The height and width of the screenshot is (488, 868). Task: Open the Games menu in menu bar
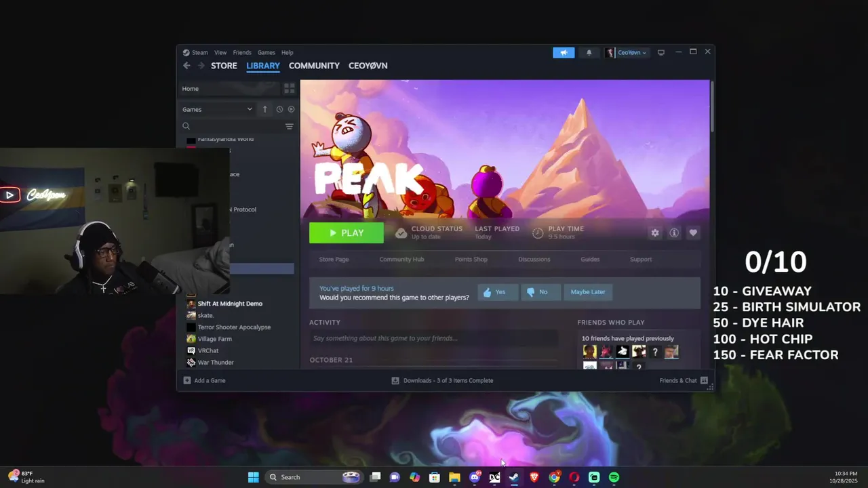266,52
